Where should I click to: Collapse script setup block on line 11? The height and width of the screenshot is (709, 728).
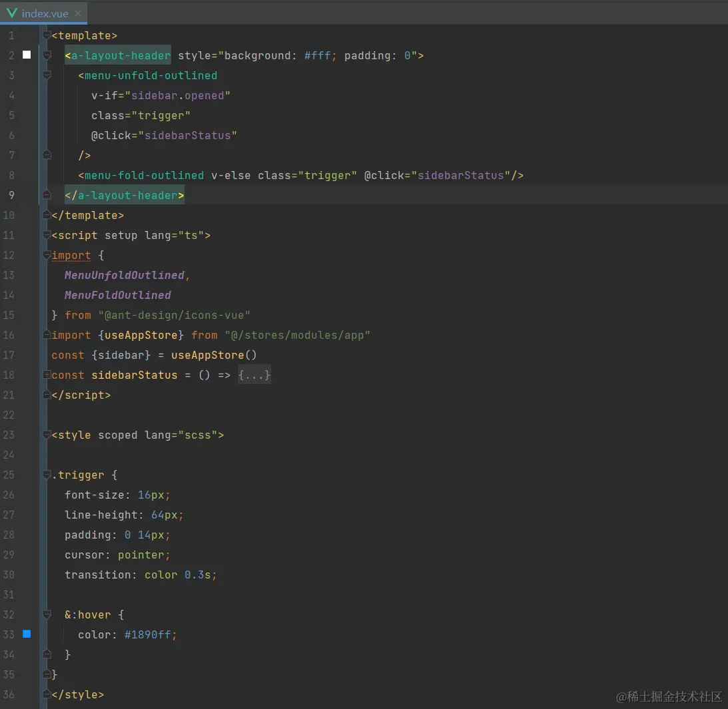pos(47,235)
